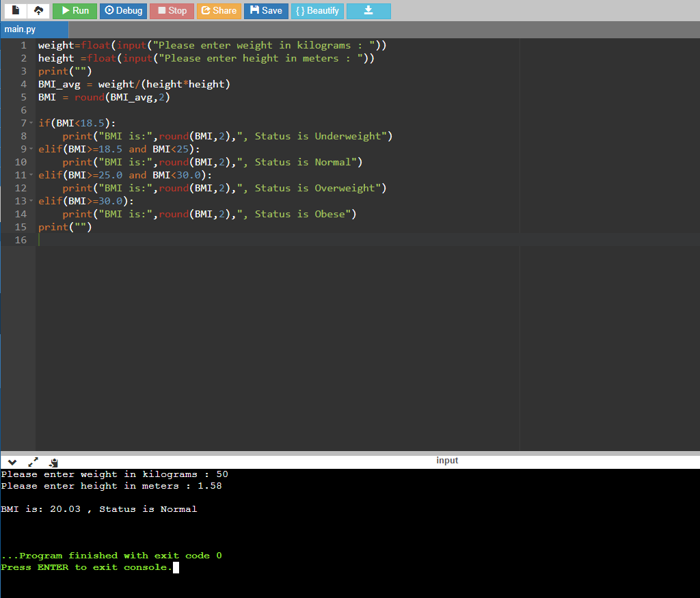Click the 'Status is Overweight' print statement
This screenshot has height=598, width=700.
coord(224,188)
